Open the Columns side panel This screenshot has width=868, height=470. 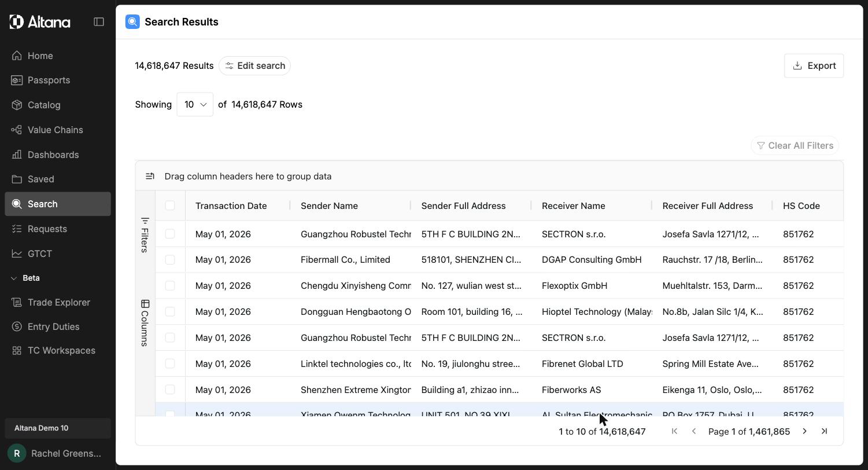[145, 323]
